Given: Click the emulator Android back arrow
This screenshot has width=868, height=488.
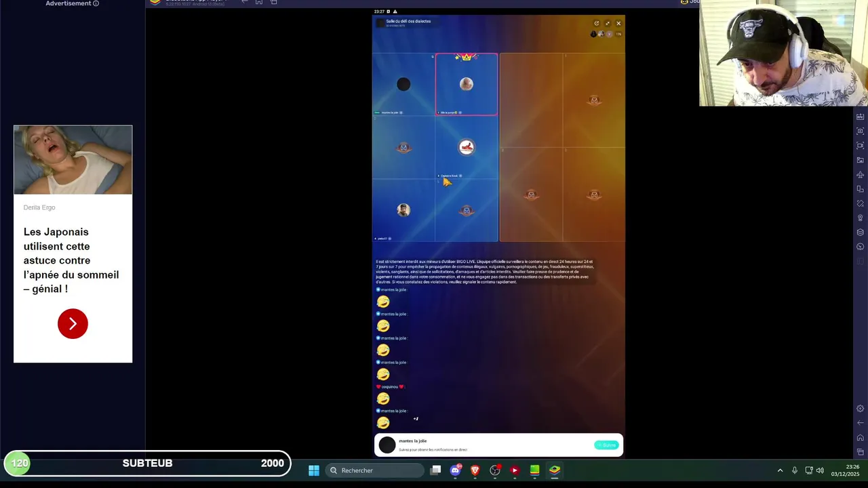Looking at the screenshot, I should pyautogui.click(x=860, y=423).
